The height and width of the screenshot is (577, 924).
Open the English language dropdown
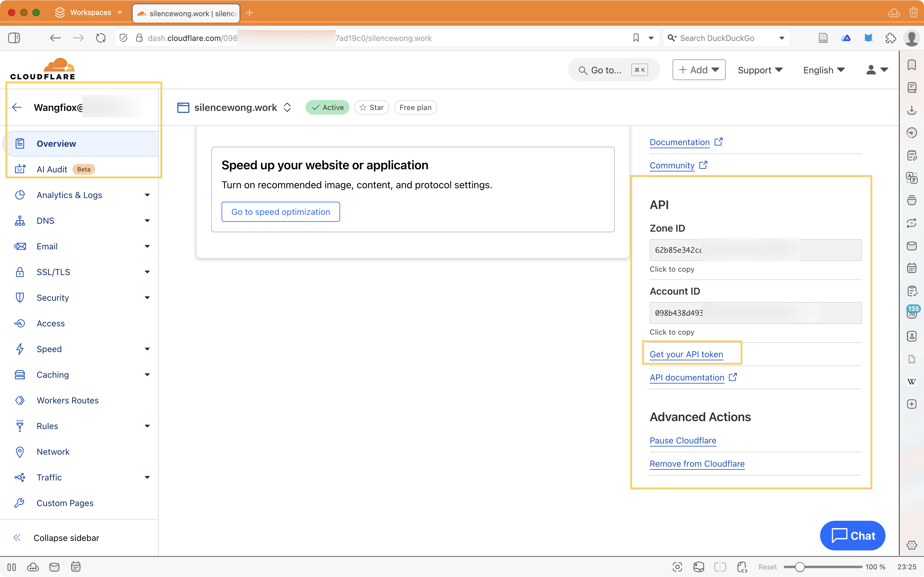click(x=824, y=70)
